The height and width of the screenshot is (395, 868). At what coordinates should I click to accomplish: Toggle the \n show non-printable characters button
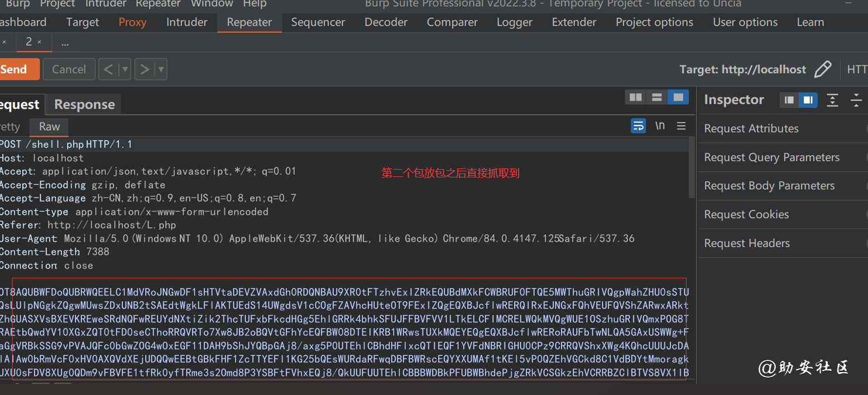coord(660,126)
